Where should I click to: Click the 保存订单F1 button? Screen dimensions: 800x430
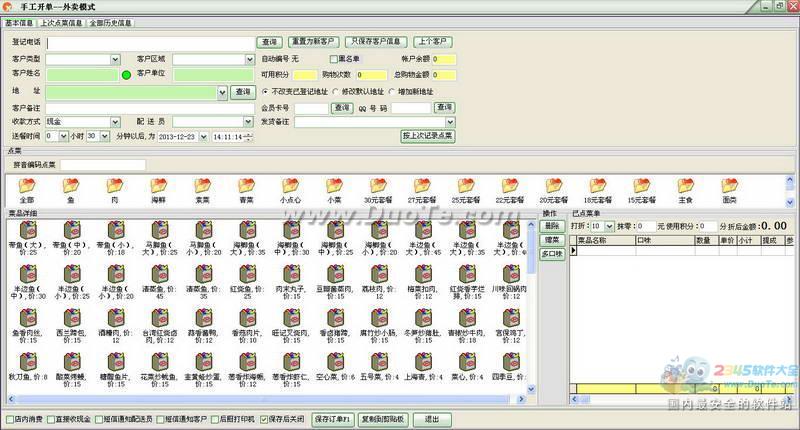[x=334, y=419]
